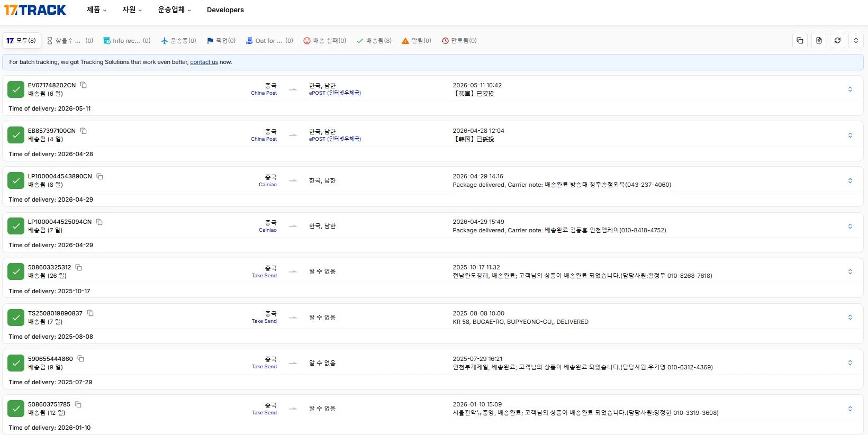Click the 17TRACK logo
The height and width of the screenshot is (435, 868).
[x=35, y=10]
